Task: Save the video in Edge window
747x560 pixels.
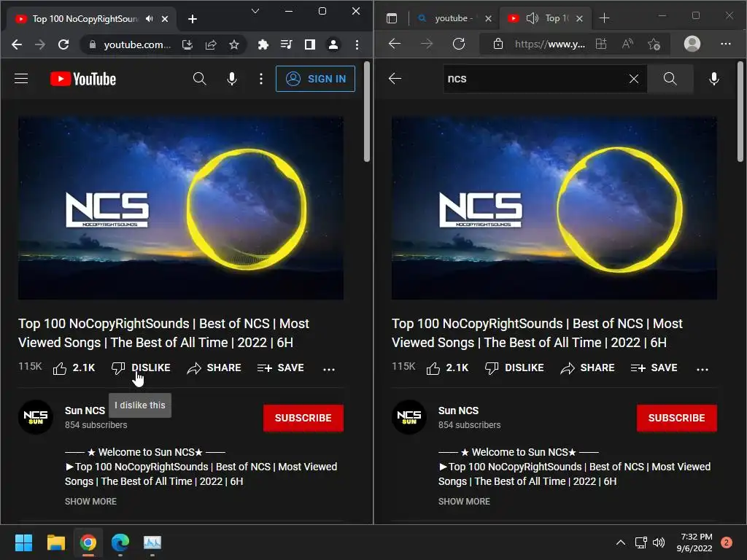Action: click(654, 368)
